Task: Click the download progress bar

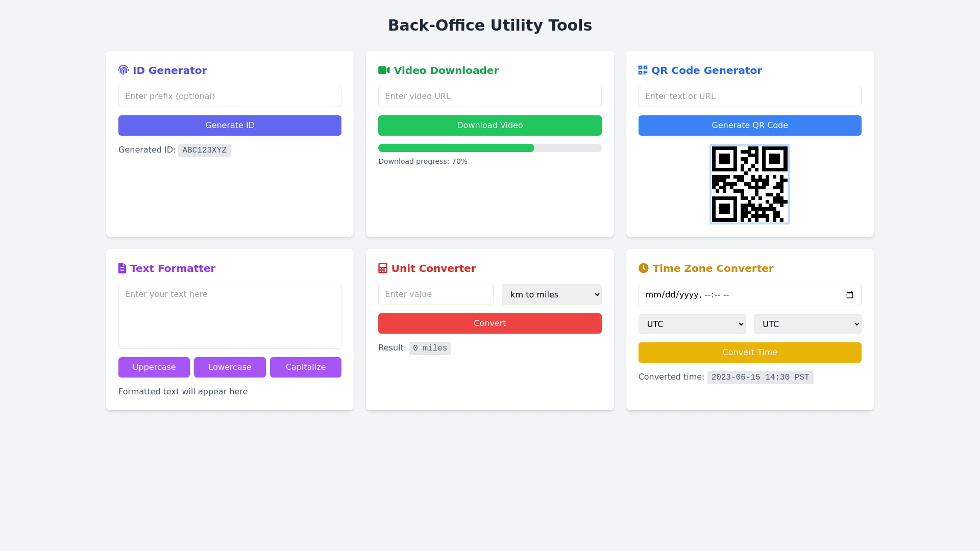Action: [x=489, y=148]
